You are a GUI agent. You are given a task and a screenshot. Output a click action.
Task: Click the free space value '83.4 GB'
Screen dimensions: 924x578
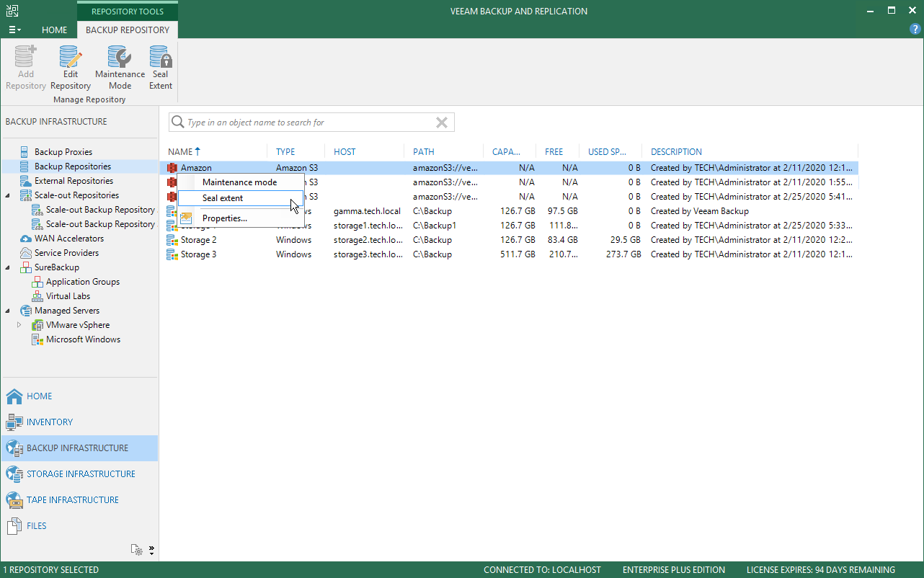[x=562, y=240]
